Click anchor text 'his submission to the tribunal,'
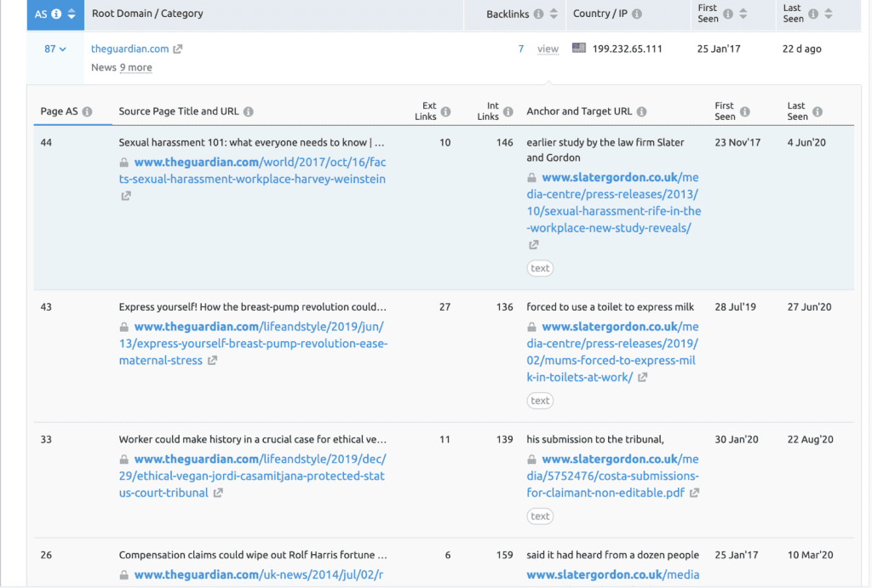This screenshot has height=588, width=872. [x=595, y=440]
